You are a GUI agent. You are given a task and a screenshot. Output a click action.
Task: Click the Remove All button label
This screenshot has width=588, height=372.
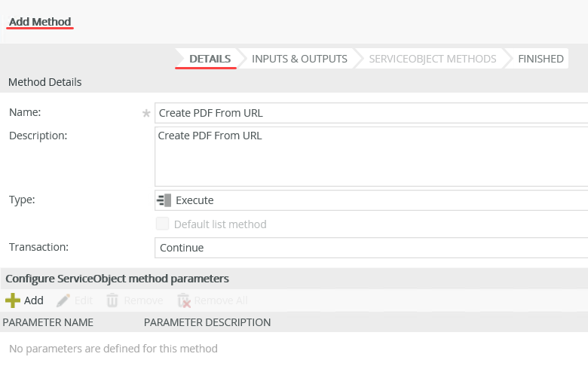(x=221, y=300)
